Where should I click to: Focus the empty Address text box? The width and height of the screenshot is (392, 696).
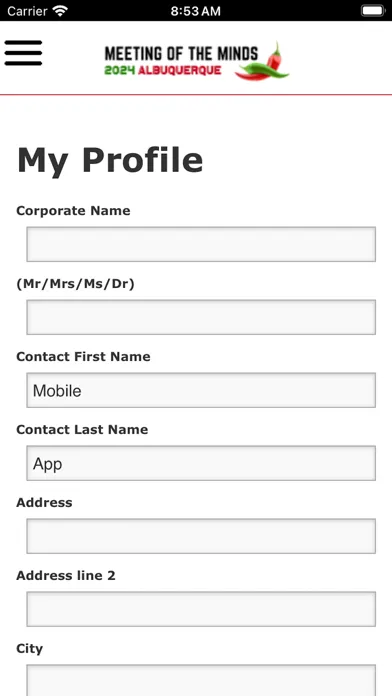201,536
